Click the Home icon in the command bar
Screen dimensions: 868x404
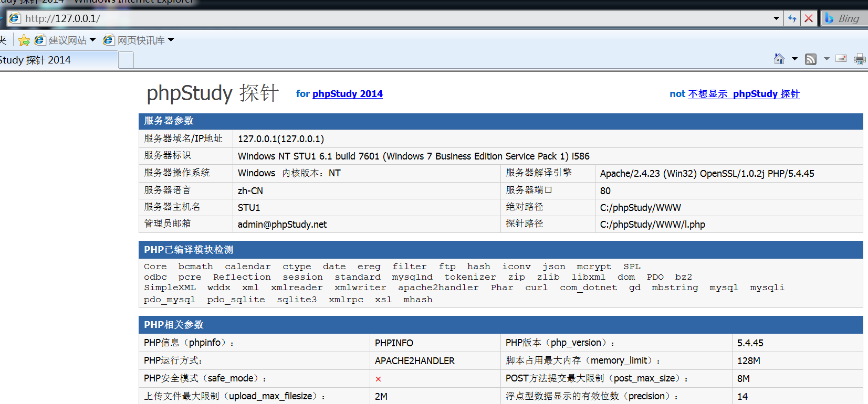pyautogui.click(x=779, y=59)
